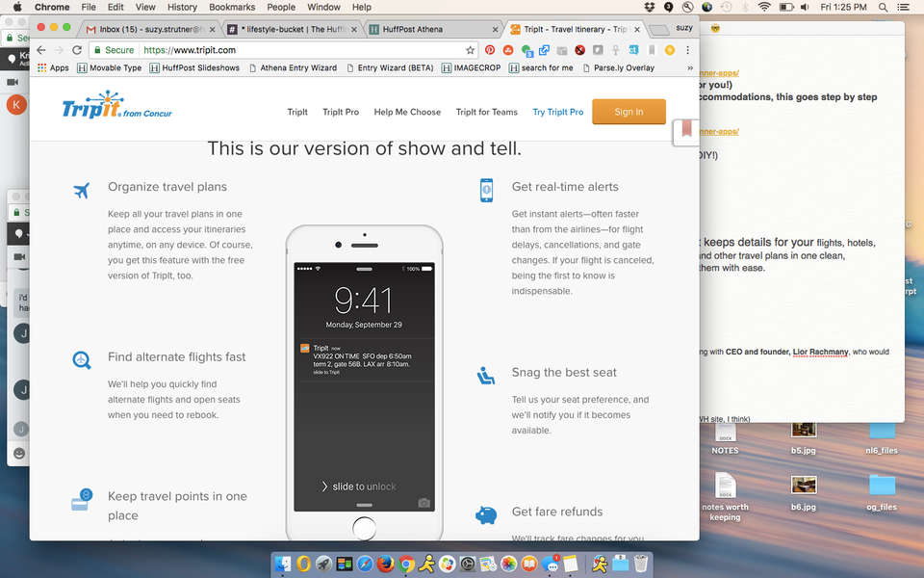
Task: Click the volume icon in the menu bar
Action: point(805,7)
